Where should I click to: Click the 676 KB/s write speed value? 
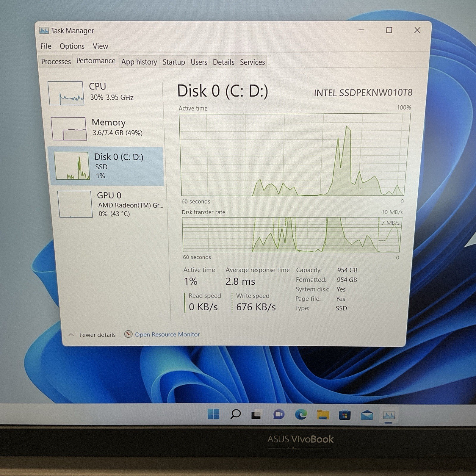(x=256, y=307)
